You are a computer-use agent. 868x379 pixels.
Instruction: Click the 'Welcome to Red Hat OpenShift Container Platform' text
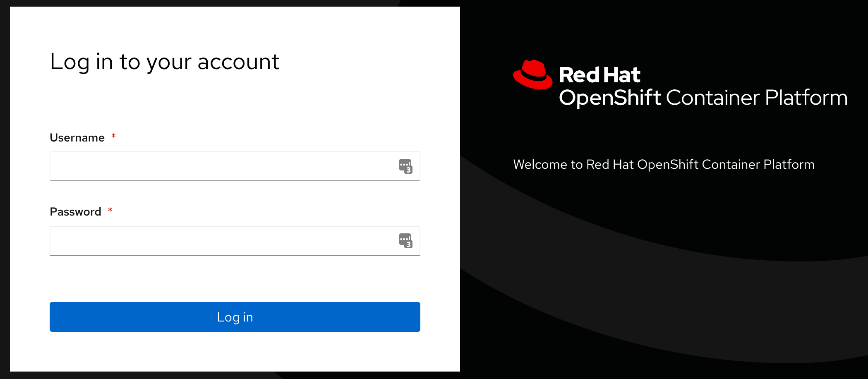pos(664,165)
